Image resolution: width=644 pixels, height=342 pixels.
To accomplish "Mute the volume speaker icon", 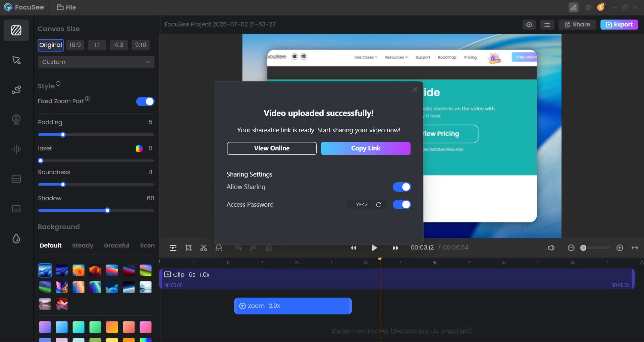I will tap(551, 248).
